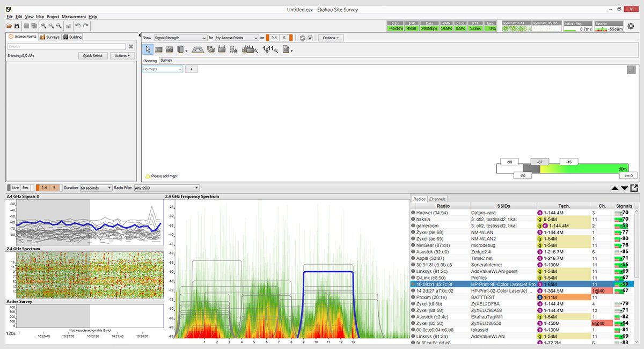Click the -45 legend slider handle
The width and height of the screenshot is (644, 349).
[569, 162]
